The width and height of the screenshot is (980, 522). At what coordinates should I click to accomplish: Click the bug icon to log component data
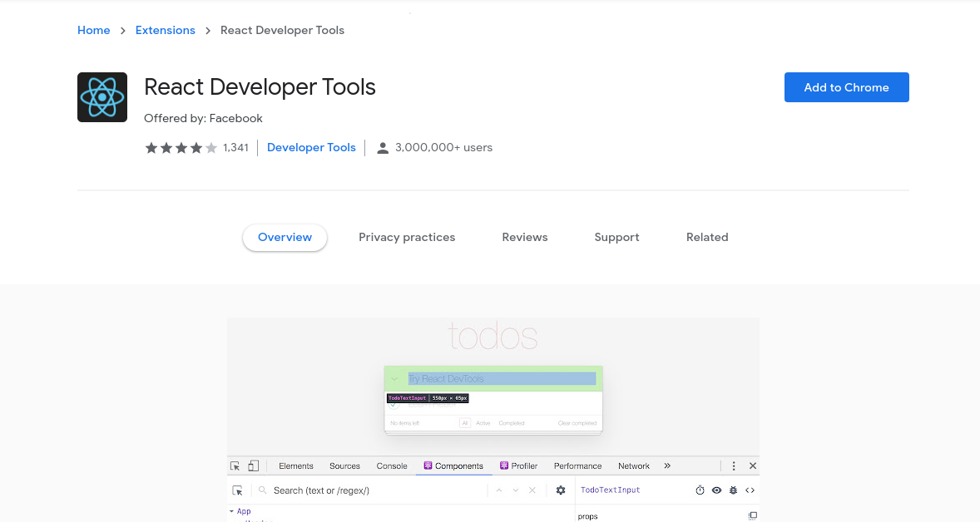(733, 490)
